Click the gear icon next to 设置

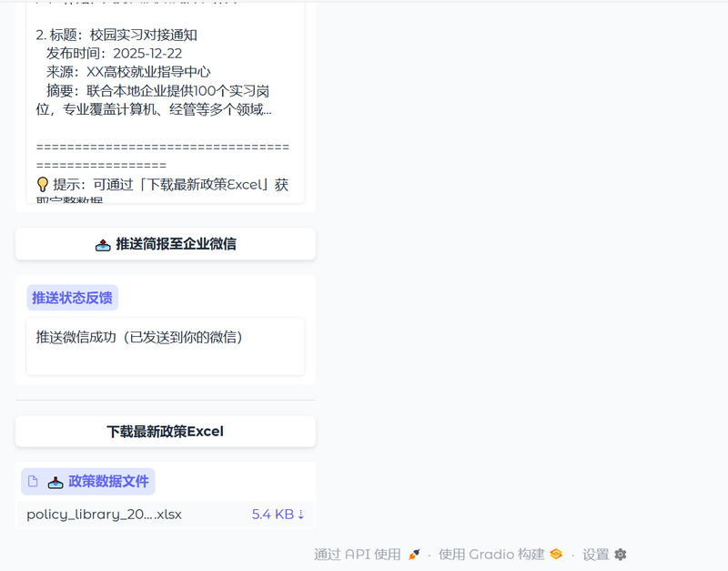621,555
